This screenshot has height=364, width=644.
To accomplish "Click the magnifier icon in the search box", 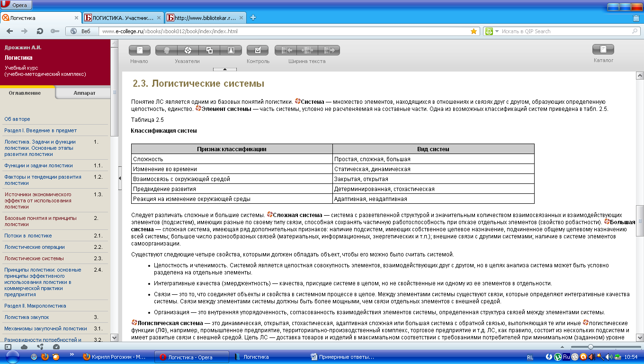I will 635,31.
